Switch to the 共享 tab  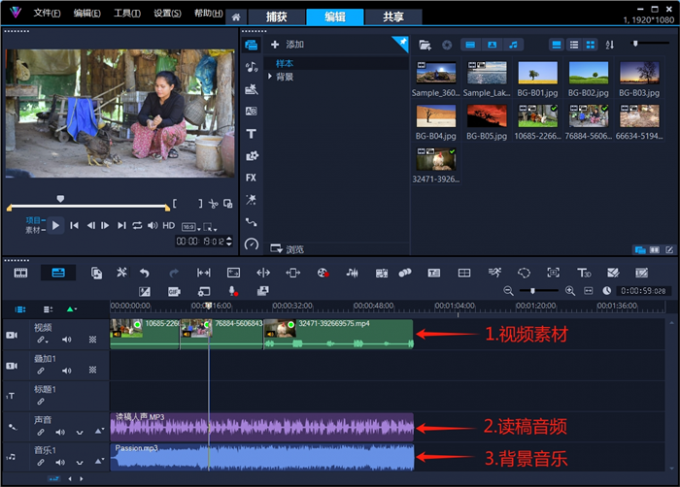(393, 17)
